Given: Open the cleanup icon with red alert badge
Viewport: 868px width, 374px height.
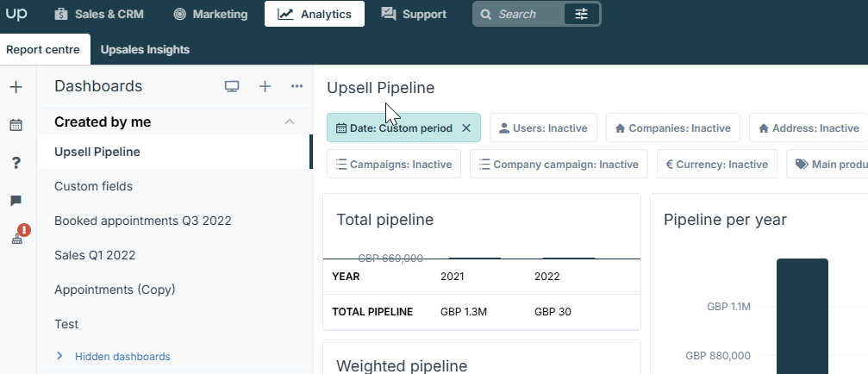Looking at the screenshot, I should pos(18,236).
